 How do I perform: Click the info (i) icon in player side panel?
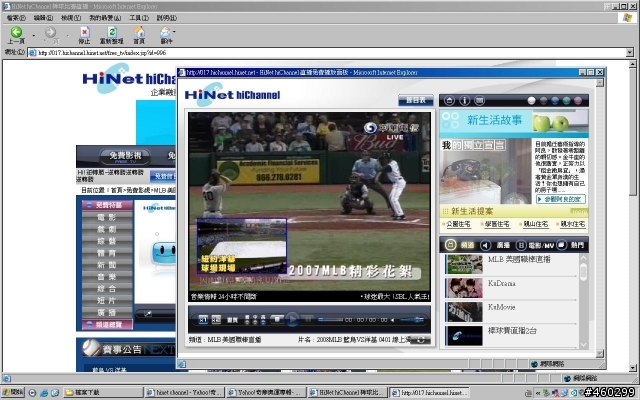point(464,100)
